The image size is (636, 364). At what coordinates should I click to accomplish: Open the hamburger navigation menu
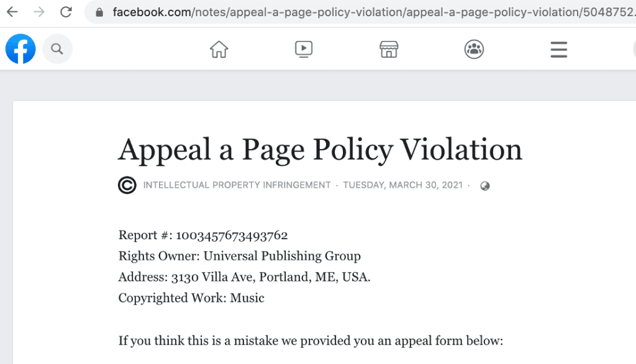[558, 49]
